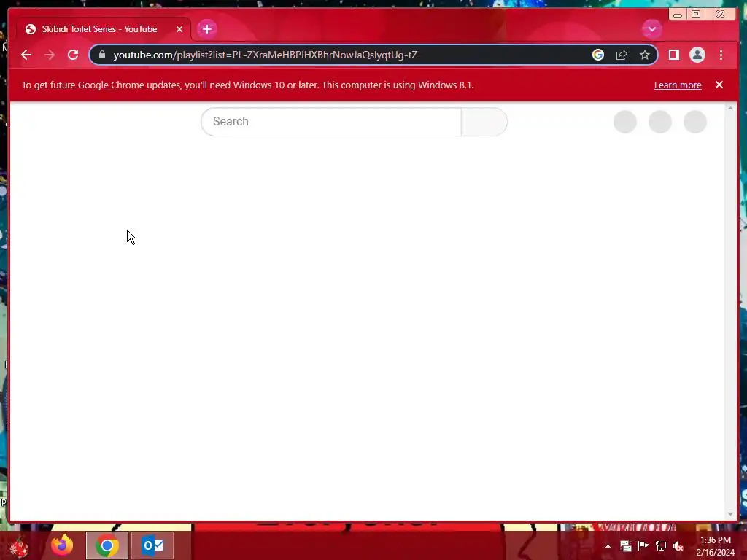
Task: Open the Chrome profile avatar menu
Action: click(697, 55)
